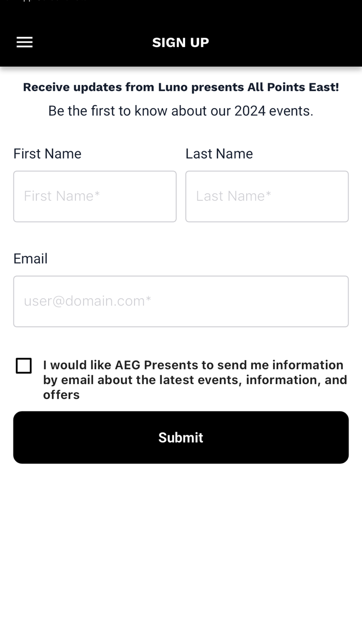Image resolution: width=362 pixels, height=644 pixels.
Task: Click into the Email address field
Action: click(181, 301)
